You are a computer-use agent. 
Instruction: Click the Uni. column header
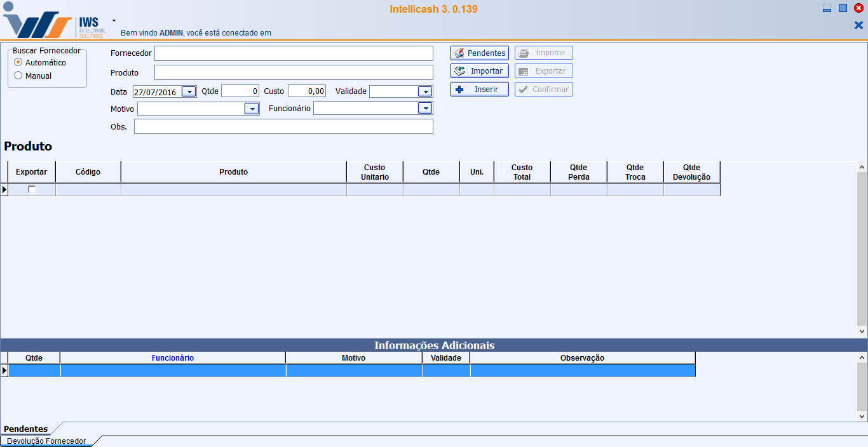(477, 172)
